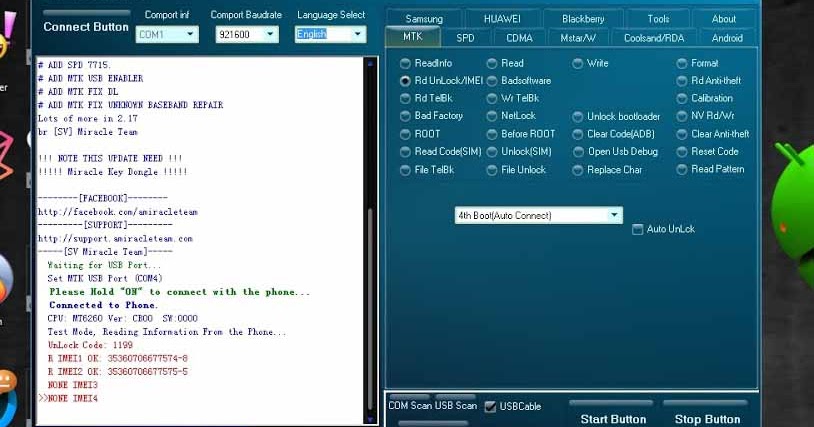Viewport: 814px width, 427px height.
Task: Select the File Unlock radio option
Action: pyautogui.click(x=516, y=170)
